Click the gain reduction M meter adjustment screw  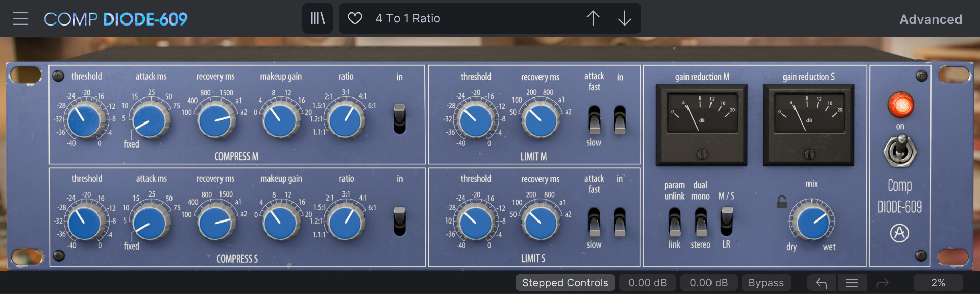(702, 154)
